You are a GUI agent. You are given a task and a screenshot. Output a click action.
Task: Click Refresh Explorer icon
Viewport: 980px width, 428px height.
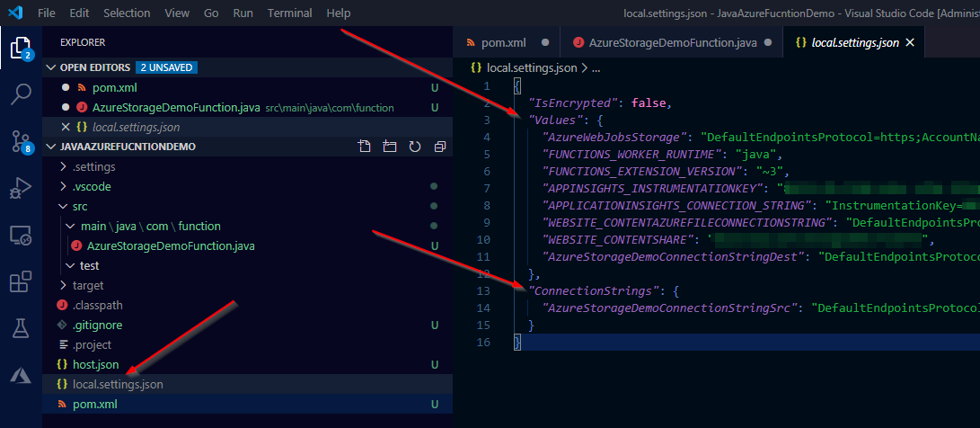414,147
